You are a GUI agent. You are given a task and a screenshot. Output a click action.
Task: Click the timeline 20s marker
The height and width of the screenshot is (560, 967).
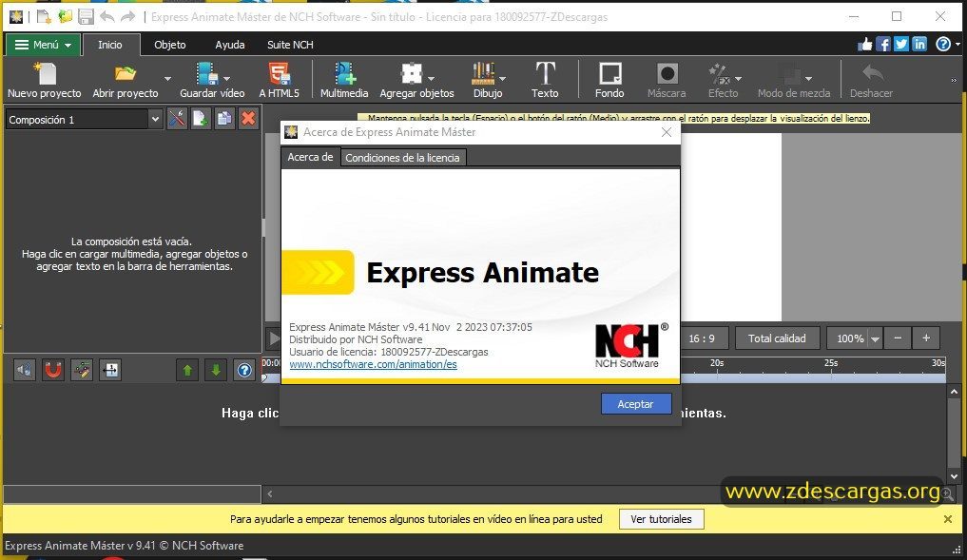click(717, 362)
